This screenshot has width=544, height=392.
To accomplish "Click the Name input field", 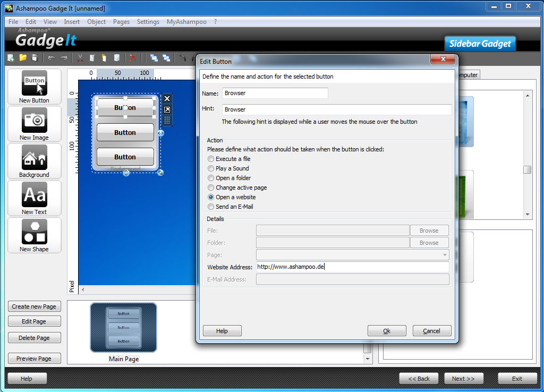I will pos(275,93).
